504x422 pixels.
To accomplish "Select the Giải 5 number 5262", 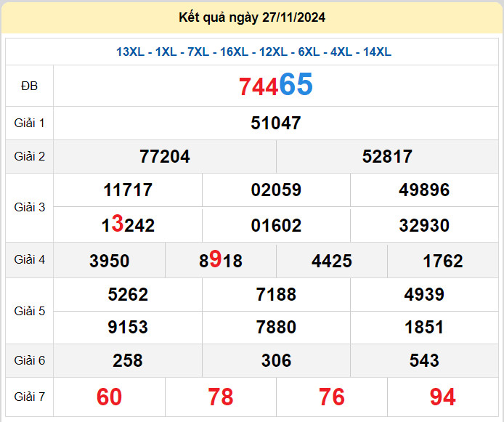I will tap(128, 294).
